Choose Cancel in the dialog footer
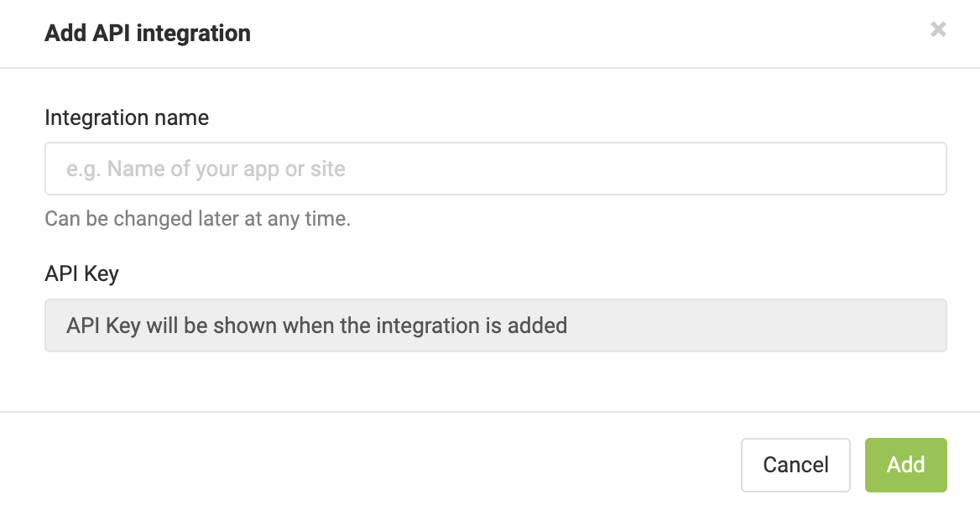The width and height of the screenshot is (980, 505). tap(795, 465)
